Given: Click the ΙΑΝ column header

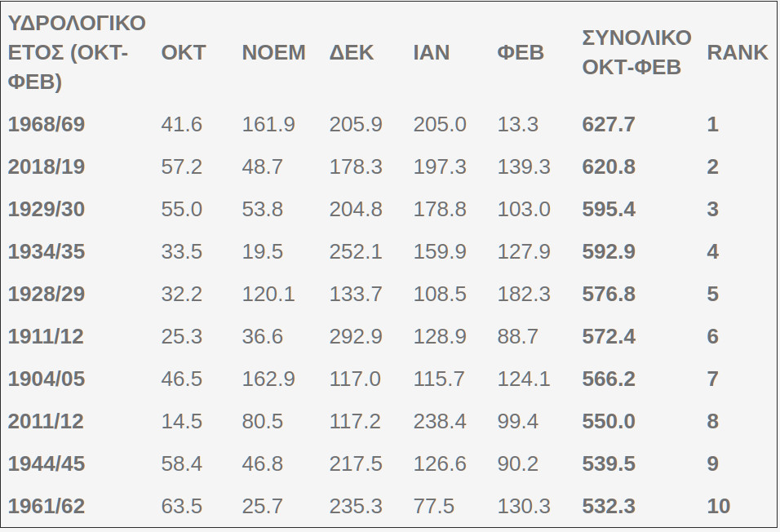Looking at the screenshot, I should [432, 52].
